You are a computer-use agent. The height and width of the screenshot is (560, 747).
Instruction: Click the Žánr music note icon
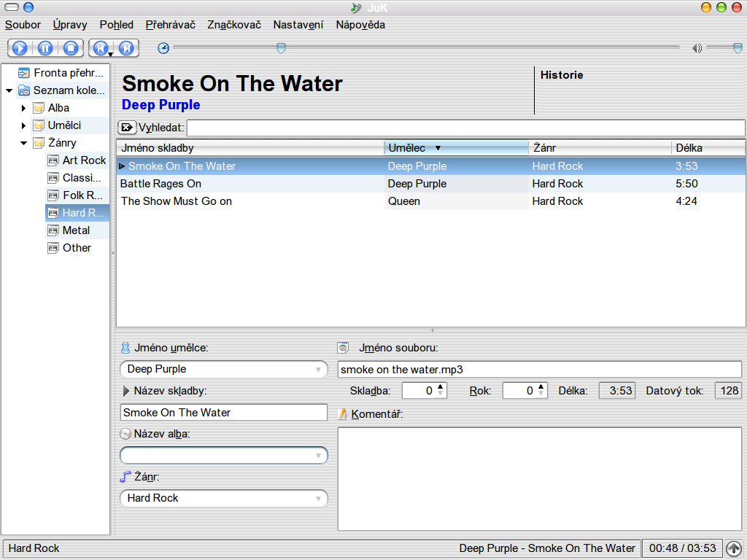pyautogui.click(x=125, y=477)
